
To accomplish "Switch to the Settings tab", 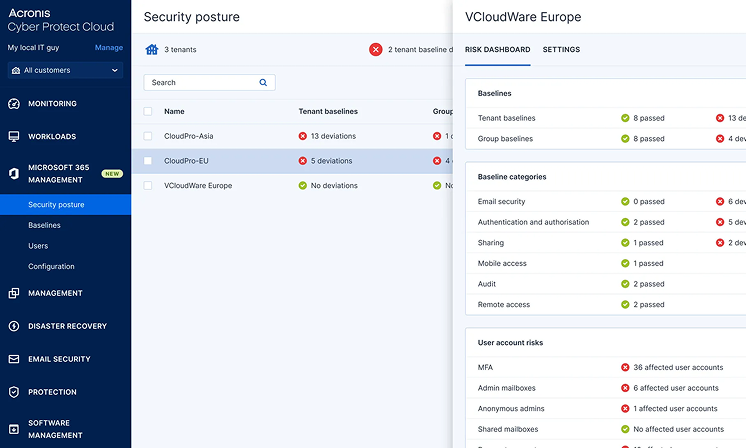I will [561, 49].
